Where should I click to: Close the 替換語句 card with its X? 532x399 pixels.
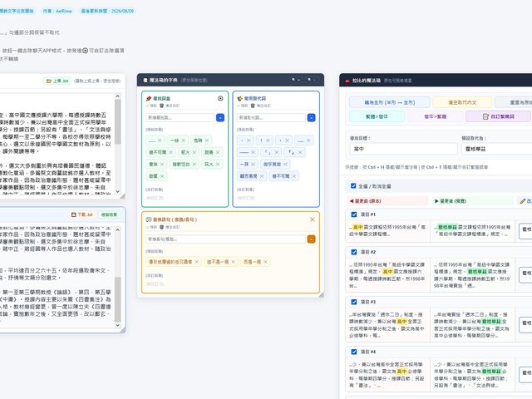pyautogui.click(x=313, y=219)
